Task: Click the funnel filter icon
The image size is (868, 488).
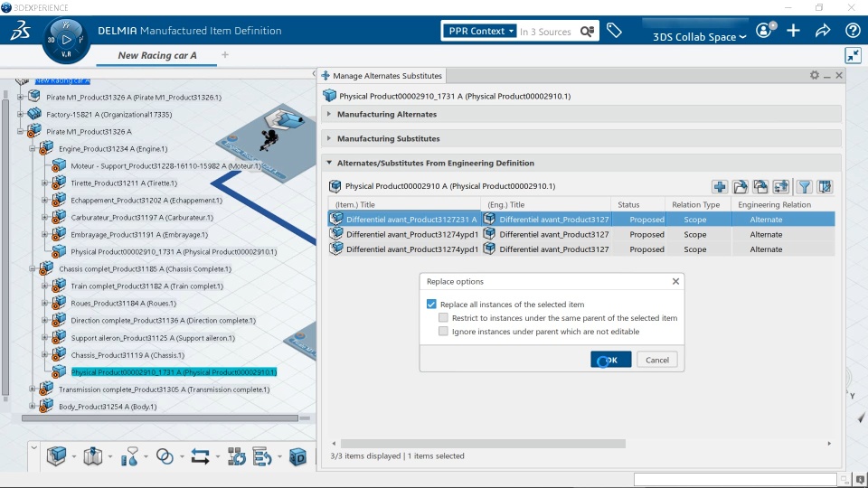Action: [x=805, y=187]
